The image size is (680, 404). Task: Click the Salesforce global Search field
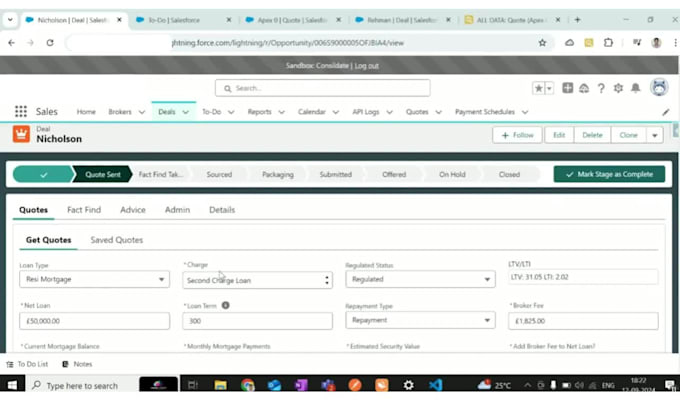click(323, 88)
